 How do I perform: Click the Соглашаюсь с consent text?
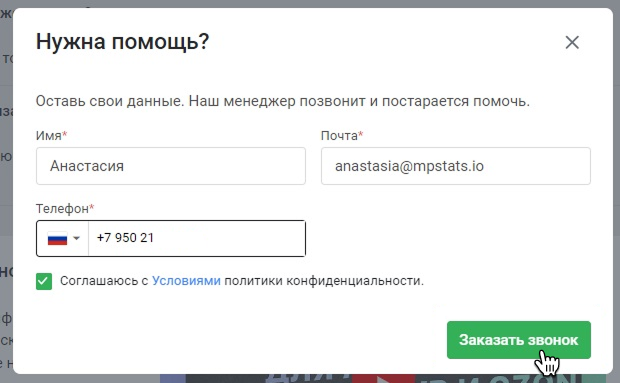coord(104,281)
